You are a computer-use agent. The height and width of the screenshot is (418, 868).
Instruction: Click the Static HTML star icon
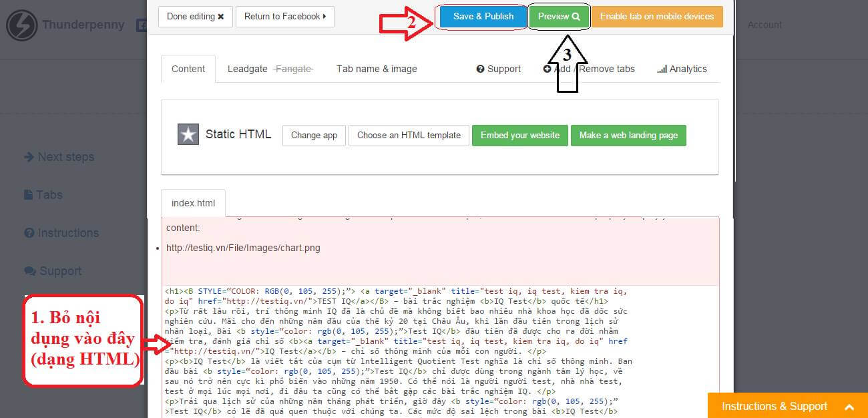(x=188, y=134)
